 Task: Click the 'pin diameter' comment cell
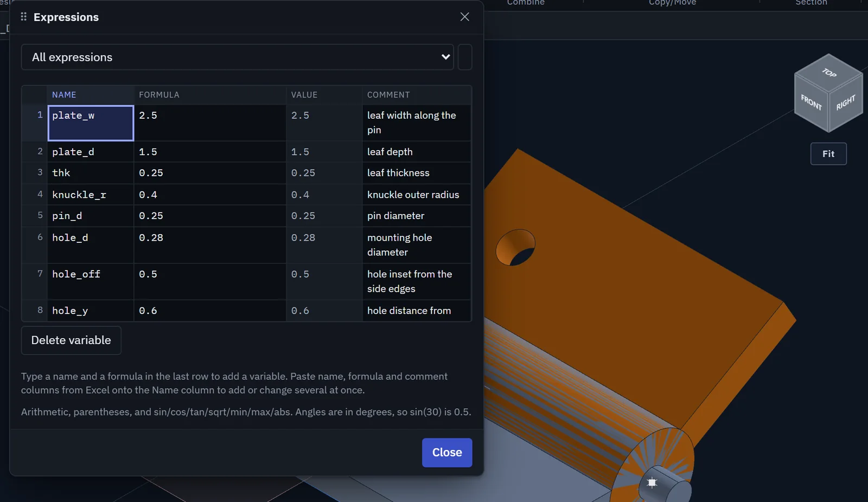(x=417, y=216)
